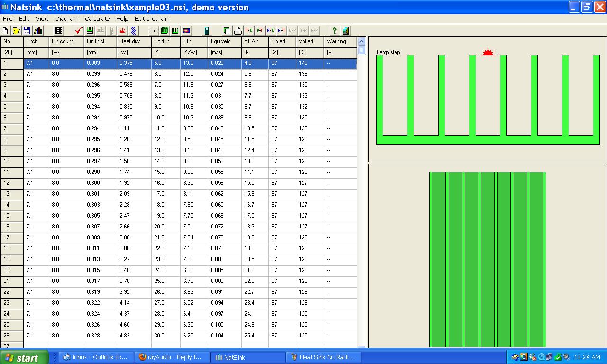Click the NatSink taskbar button

248,357
